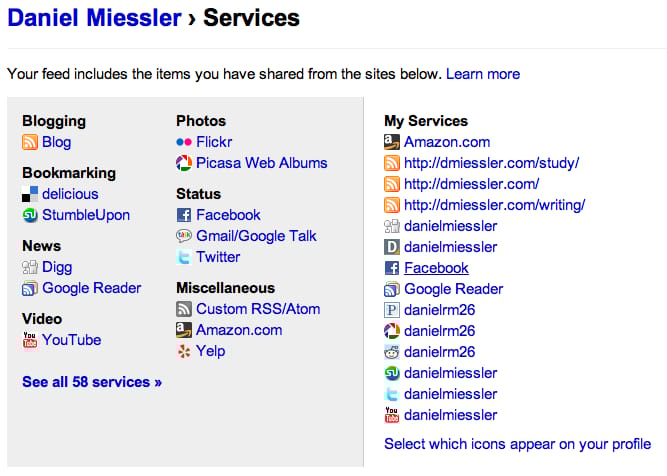Click the Picasa Web Albums pinwheel icon
Image resolution: width=667 pixels, height=476 pixels.
pyautogui.click(x=184, y=163)
